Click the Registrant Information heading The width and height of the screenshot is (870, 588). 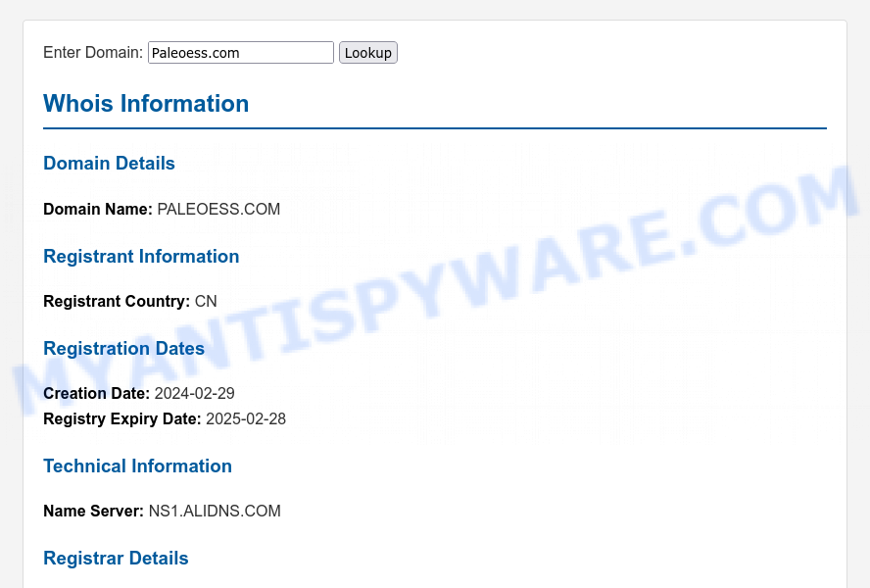[141, 257]
